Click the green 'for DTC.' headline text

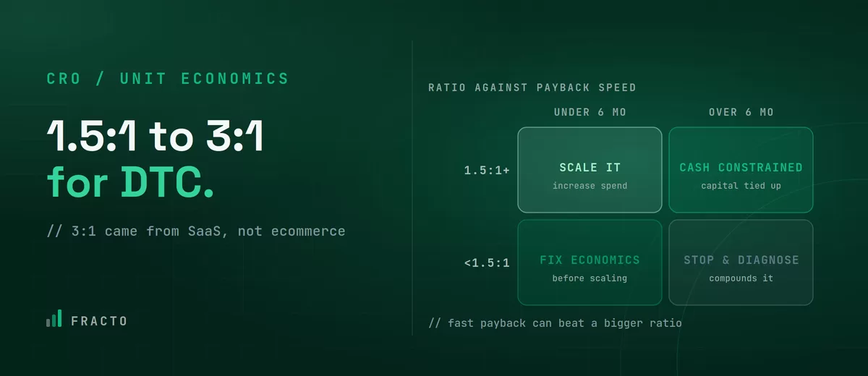point(131,182)
